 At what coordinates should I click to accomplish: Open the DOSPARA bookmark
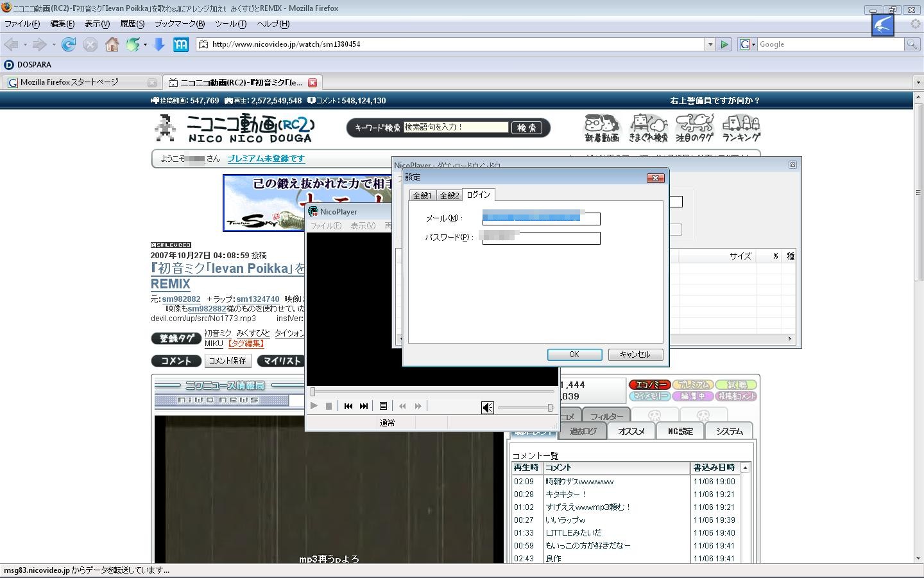point(28,65)
